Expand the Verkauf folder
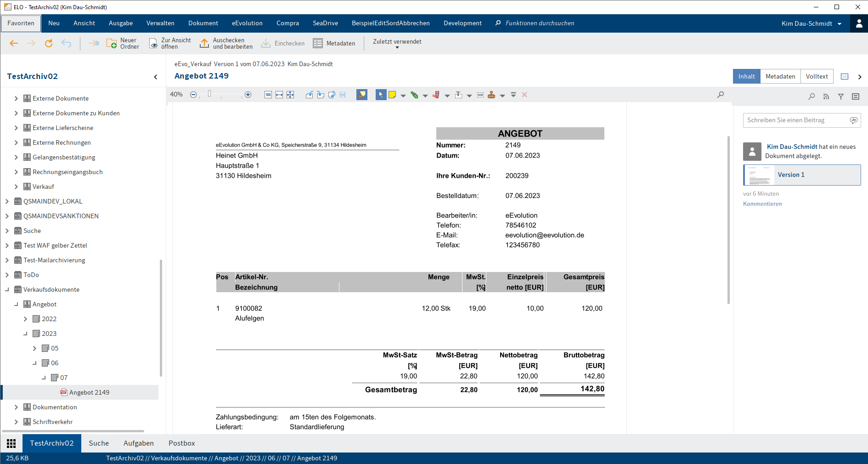The image size is (868, 464). (16, 187)
